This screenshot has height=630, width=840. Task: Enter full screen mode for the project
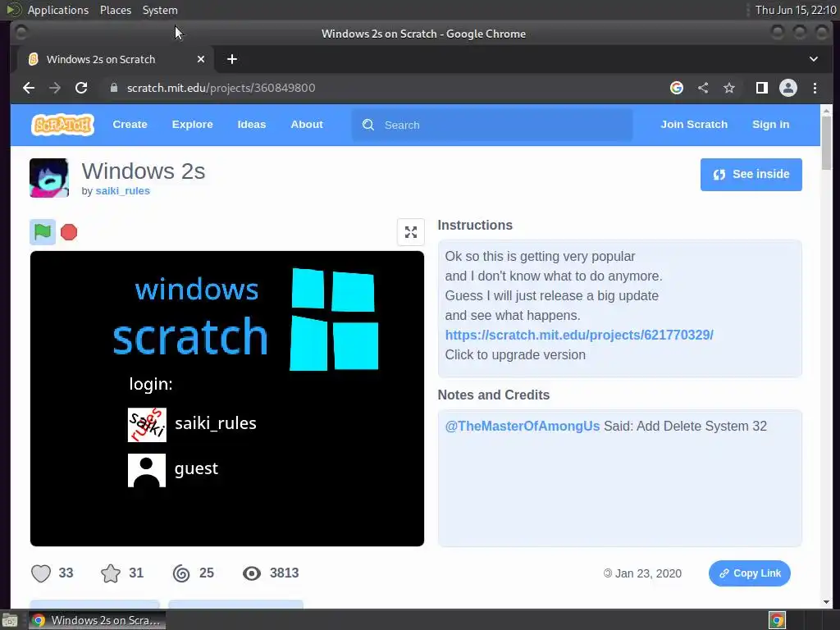coord(411,232)
